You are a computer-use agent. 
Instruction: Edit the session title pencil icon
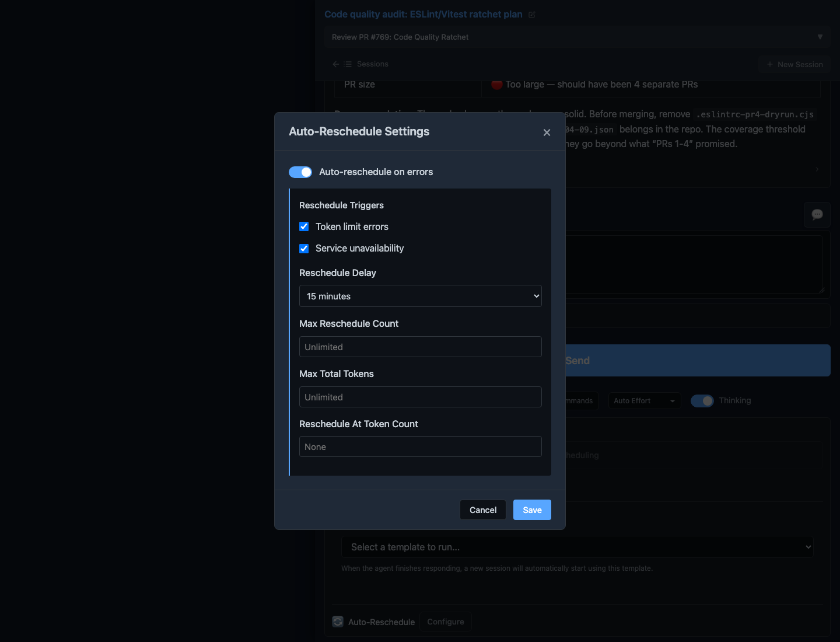(531, 15)
